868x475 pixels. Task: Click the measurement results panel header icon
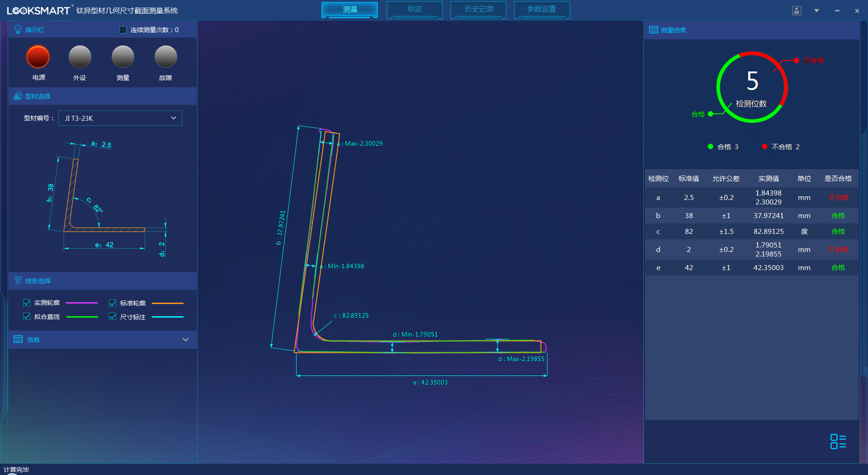click(653, 30)
